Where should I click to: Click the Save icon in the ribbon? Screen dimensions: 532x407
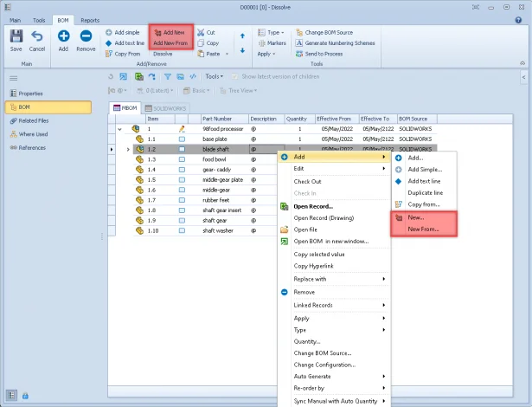pos(16,36)
